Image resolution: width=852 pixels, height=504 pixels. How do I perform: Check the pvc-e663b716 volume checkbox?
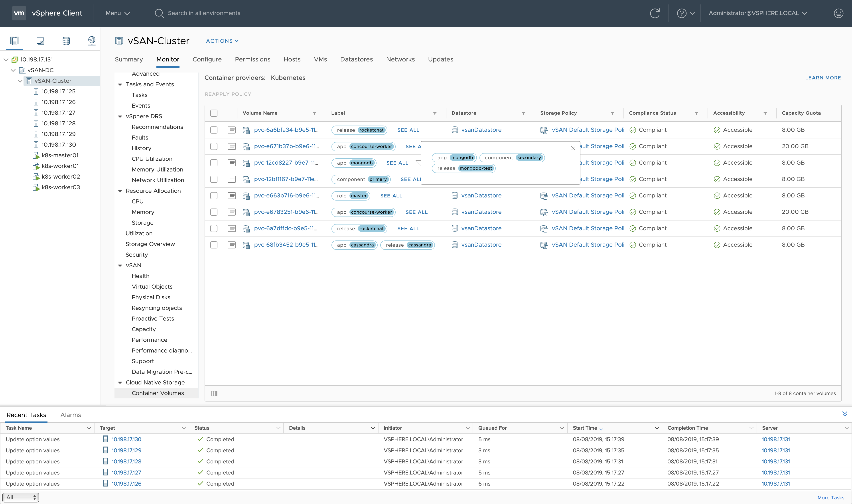coord(214,196)
